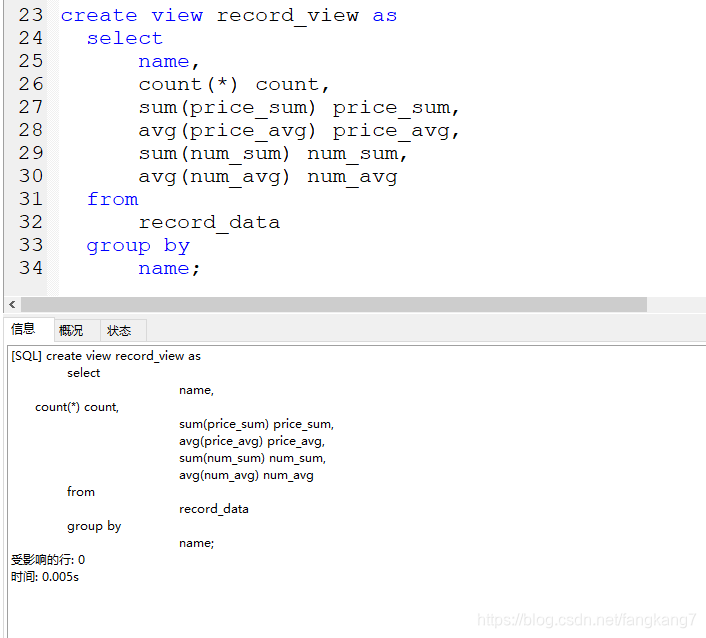This screenshot has width=706, height=638.
Task: Click 'create' keyword on line 23
Action: coord(99,16)
